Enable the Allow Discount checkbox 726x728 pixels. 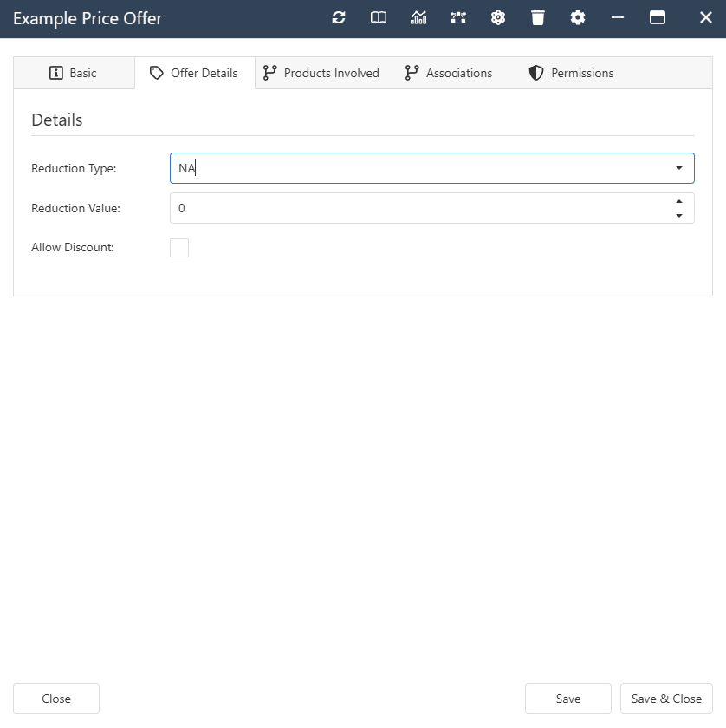point(179,247)
